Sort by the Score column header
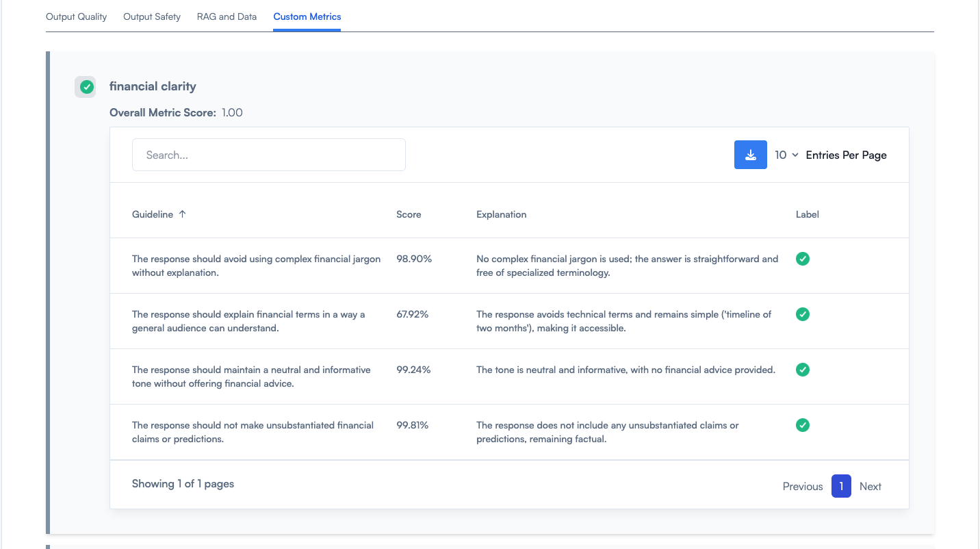Viewport: 980px width, 549px height. click(x=409, y=214)
